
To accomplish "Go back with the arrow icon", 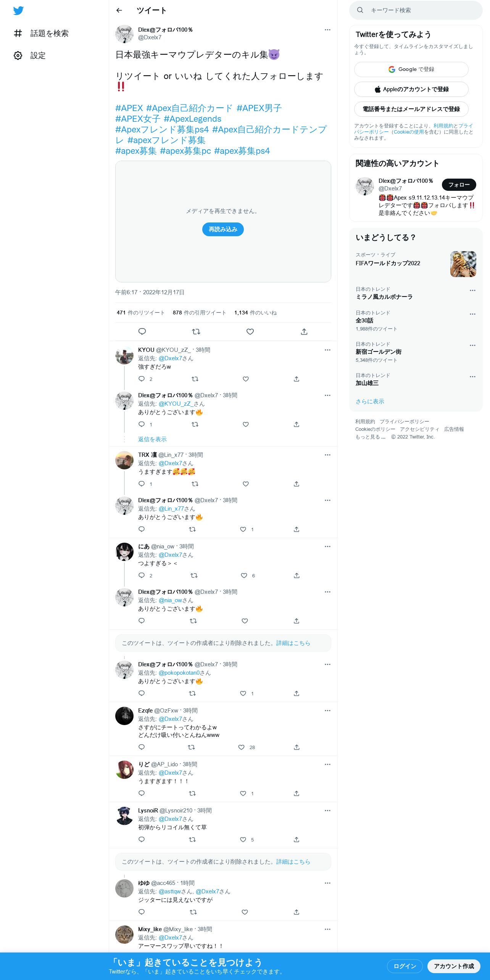I will [119, 11].
